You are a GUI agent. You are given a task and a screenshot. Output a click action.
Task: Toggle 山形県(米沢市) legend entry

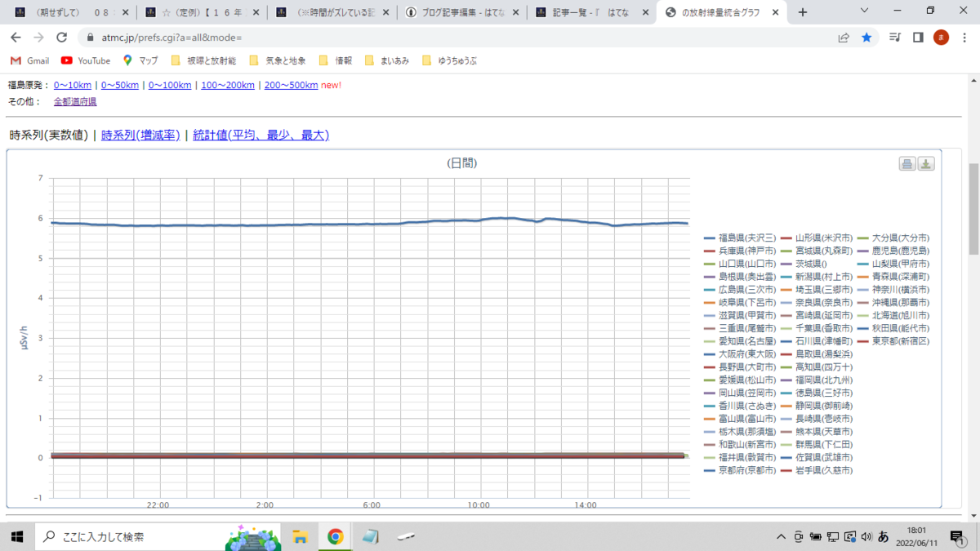click(816, 238)
